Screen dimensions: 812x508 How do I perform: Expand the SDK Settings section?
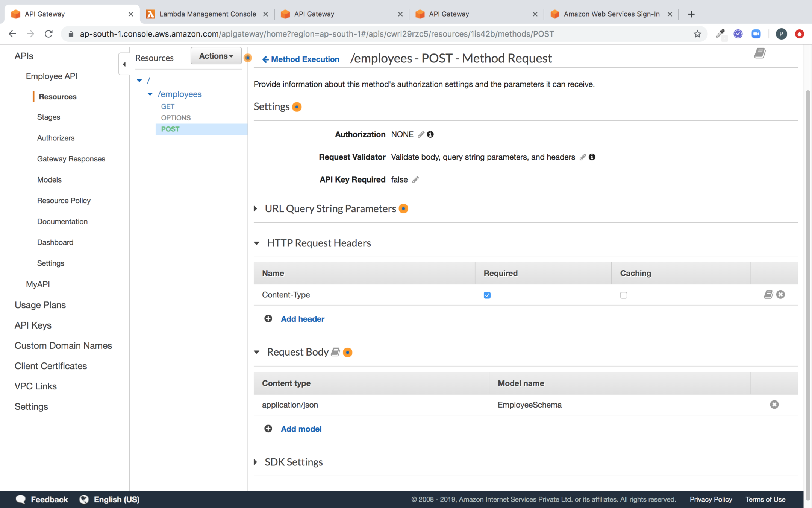(x=256, y=462)
